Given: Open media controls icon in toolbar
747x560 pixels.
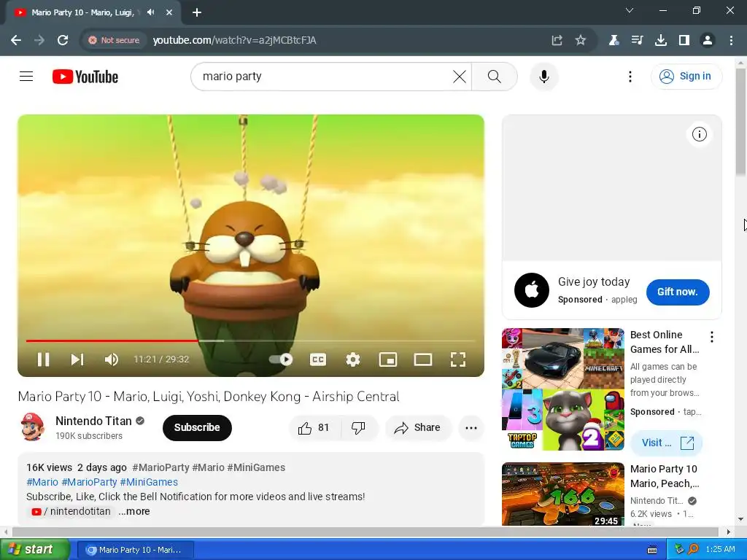Looking at the screenshot, I should tap(637, 40).
